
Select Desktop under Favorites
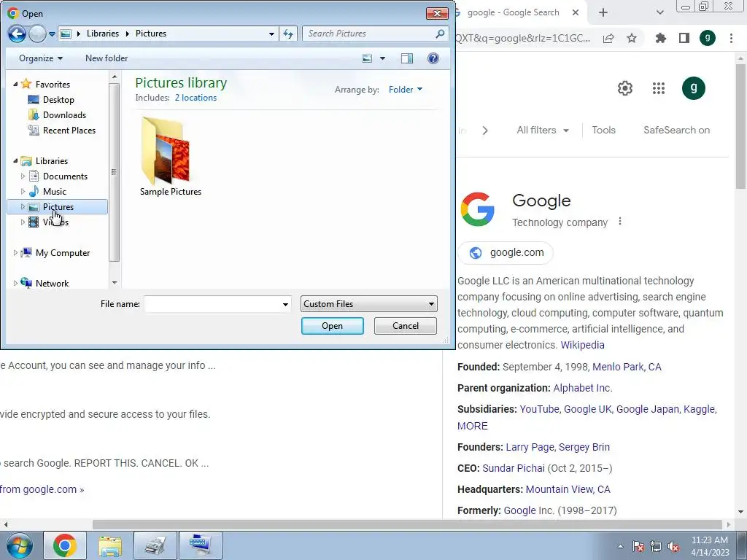pyautogui.click(x=58, y=99)
